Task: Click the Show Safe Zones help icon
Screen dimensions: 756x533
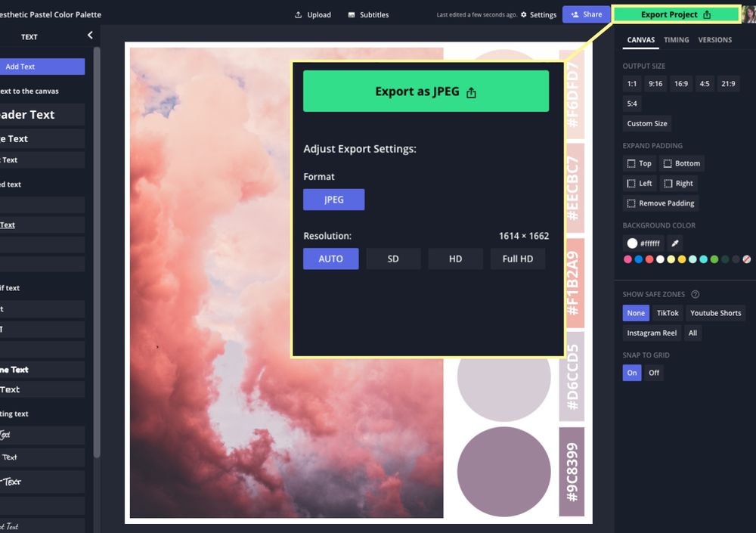Action: pyautogui.click(x=696, y=294)
